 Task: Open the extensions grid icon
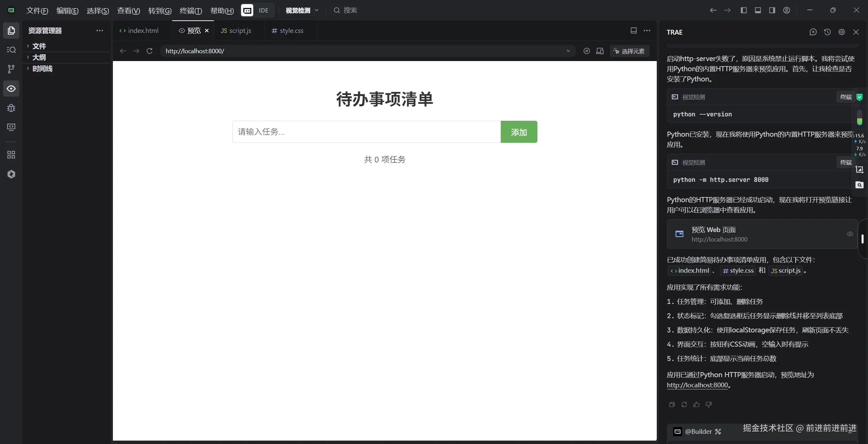[11, 155]
